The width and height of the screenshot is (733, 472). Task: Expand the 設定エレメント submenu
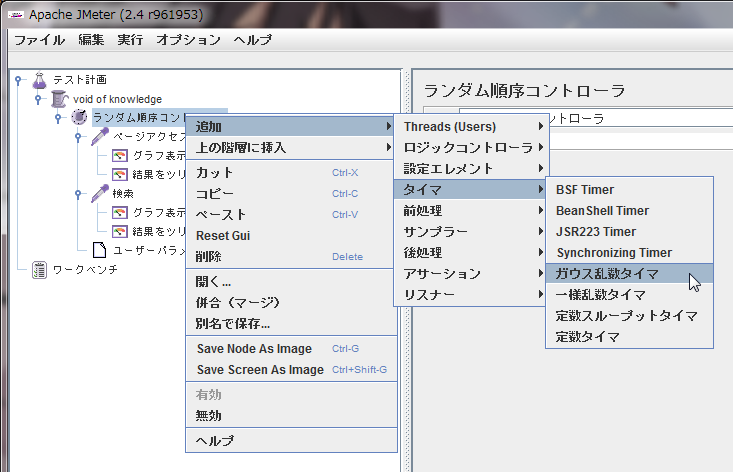click(x=471, y=169)
